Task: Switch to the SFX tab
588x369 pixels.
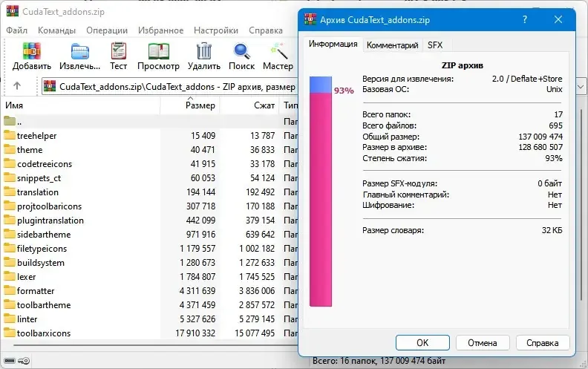Action: point(435,45)
